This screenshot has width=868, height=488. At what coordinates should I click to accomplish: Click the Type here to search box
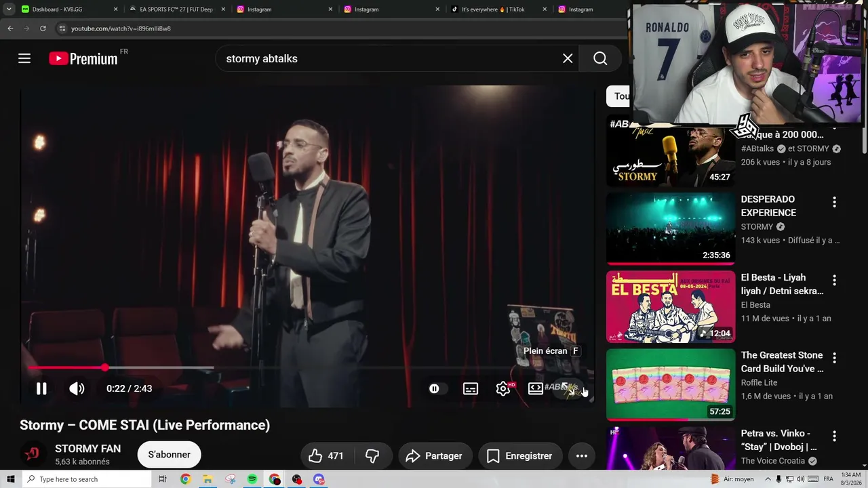pos(86,479)
